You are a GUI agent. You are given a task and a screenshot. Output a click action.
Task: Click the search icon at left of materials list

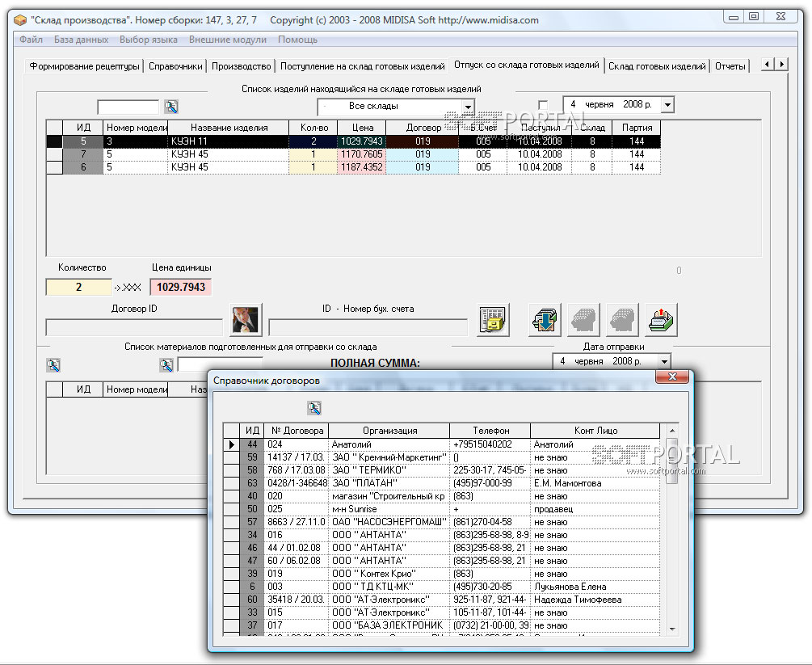(53, 365)
